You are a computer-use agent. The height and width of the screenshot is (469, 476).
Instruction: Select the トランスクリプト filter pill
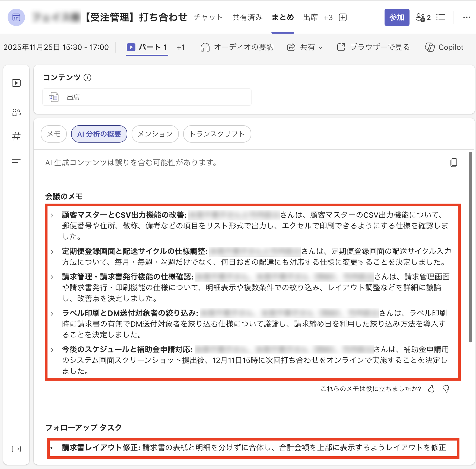[x=217, y=134]
